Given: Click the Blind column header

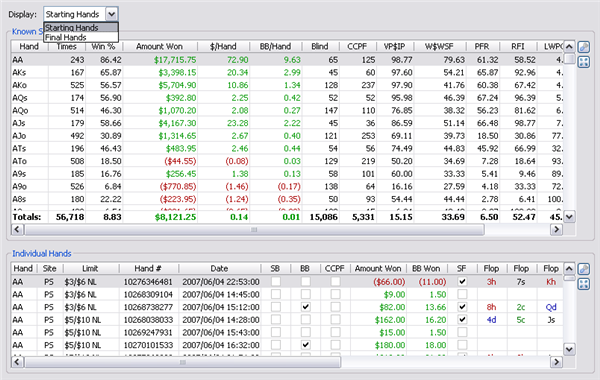Looking at the screenshot, I should coord(320,47).
